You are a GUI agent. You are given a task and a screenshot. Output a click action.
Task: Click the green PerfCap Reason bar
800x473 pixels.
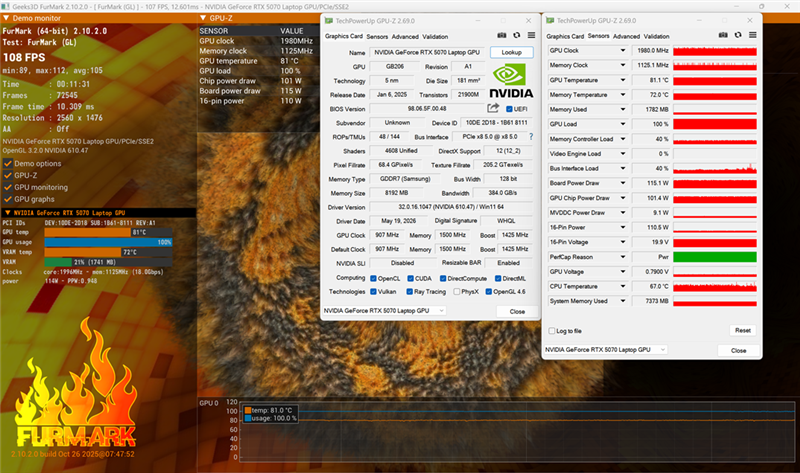pyautogui.click(x=715, y=257)
